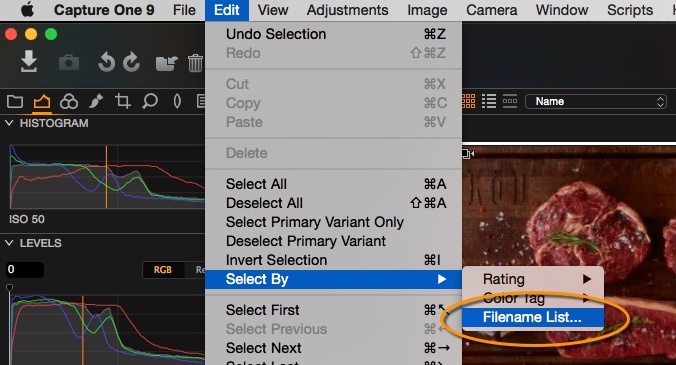
Task: Select the RGB levels channel
Action: point(163,270)
